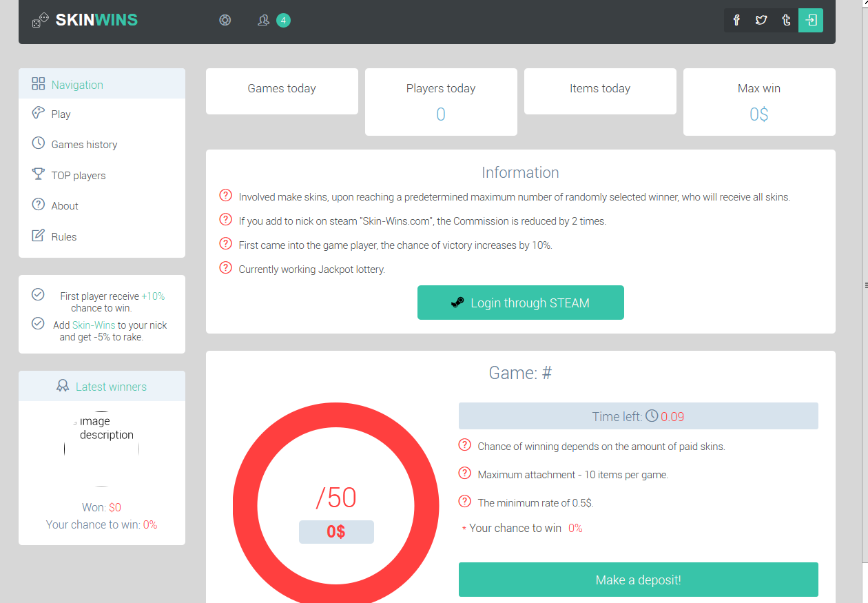Click the '/50' items counter text

pyautogui.click(x=336, y=498)
